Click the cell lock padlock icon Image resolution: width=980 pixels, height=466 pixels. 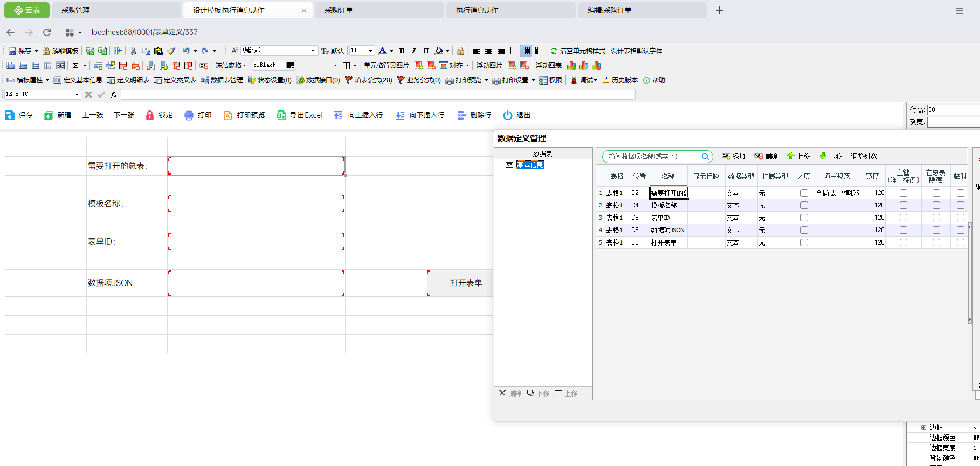(x=460, y=51)
